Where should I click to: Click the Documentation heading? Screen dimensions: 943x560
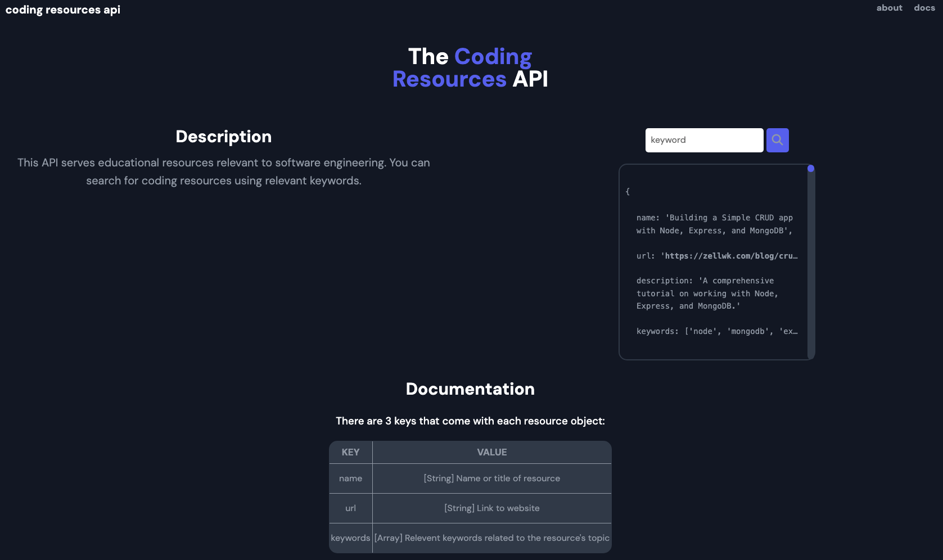click(470, 389)
